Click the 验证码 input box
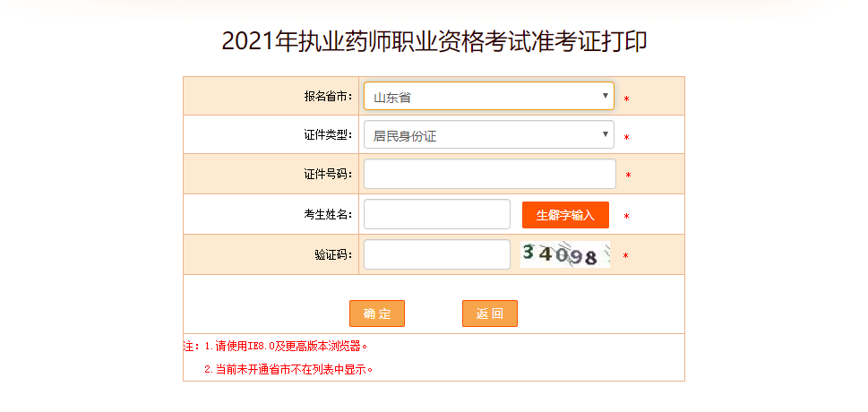 (x=436, y=254)
